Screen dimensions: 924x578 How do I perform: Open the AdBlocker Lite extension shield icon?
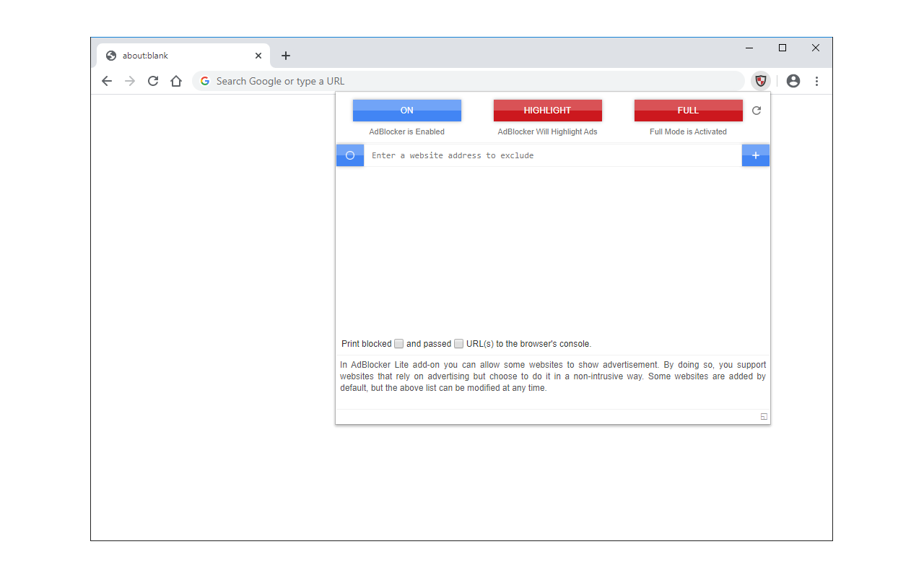pos(761,81)
